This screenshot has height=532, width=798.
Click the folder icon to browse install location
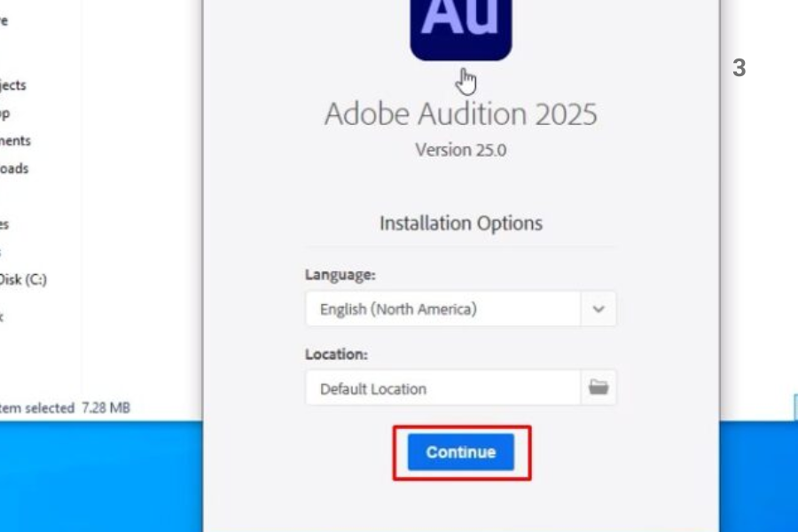(x=598, y=387)
